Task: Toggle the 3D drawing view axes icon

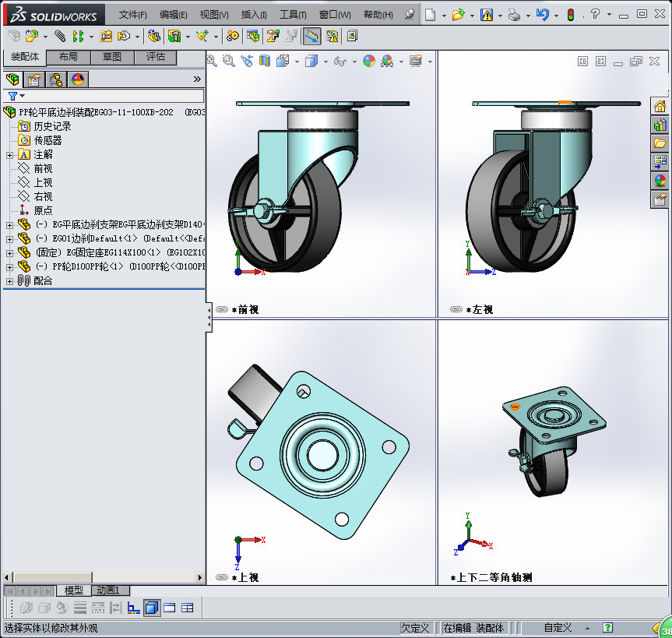Action: click(134, 608)
